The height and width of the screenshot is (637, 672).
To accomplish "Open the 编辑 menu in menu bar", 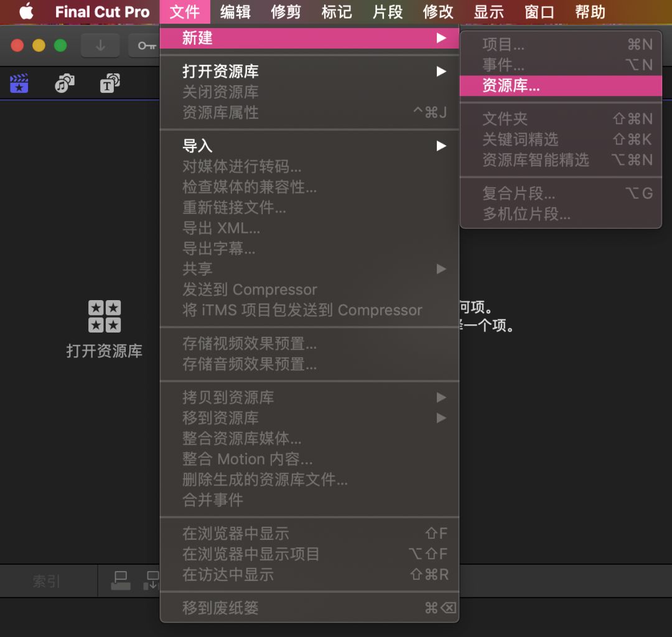I will 235,12.
